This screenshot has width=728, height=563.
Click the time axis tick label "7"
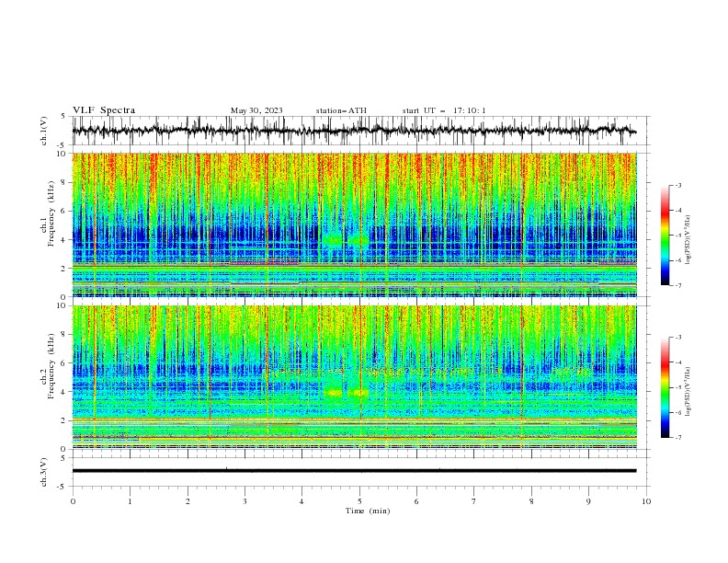click(x=474, y=501)
